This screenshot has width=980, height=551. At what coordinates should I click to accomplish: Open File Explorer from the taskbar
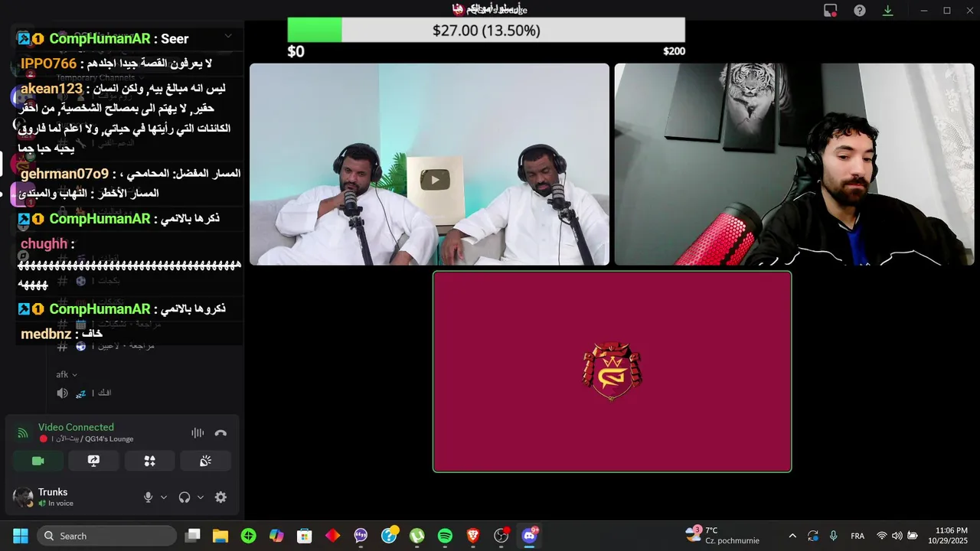pyautogui.click(x=220, y=536)
